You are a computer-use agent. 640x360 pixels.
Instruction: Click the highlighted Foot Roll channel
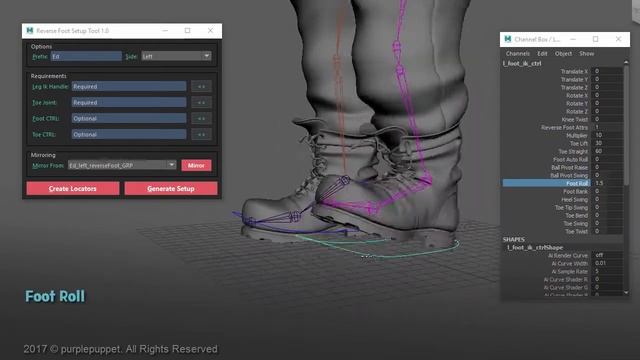(546, 183)
